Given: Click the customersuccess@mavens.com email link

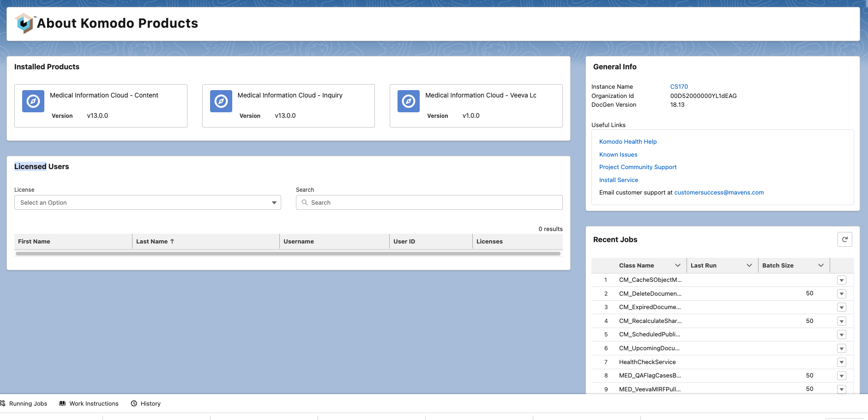Looking at the screenshot, I should click(x=718, y=193).
